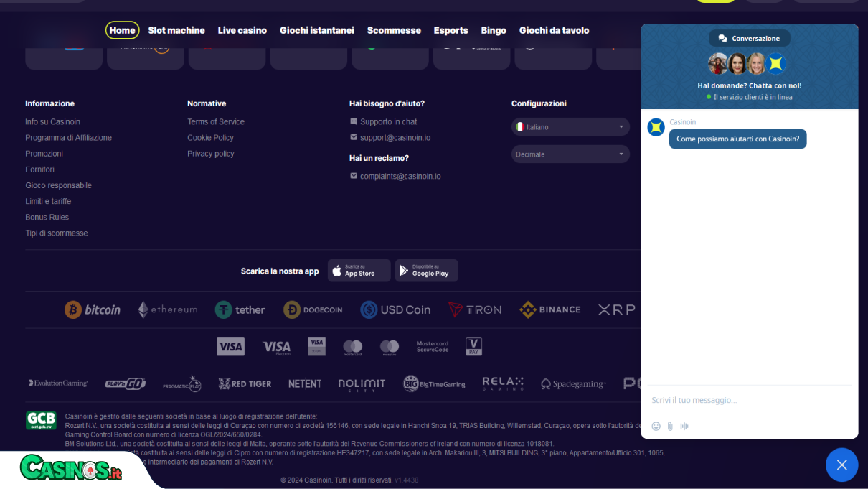868x489 pixels.
Task: Close the chat widget with the blue X
Action: pyautogui.click(x=842, y=465)
